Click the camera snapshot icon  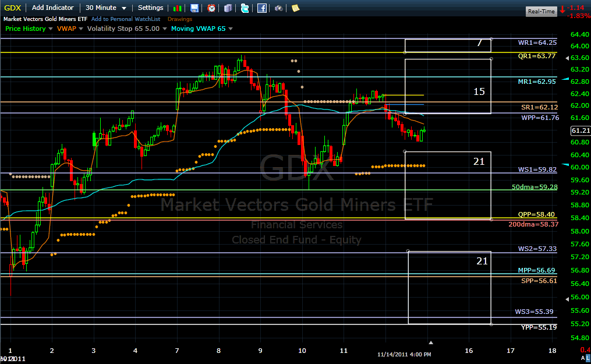pos(278,8)
